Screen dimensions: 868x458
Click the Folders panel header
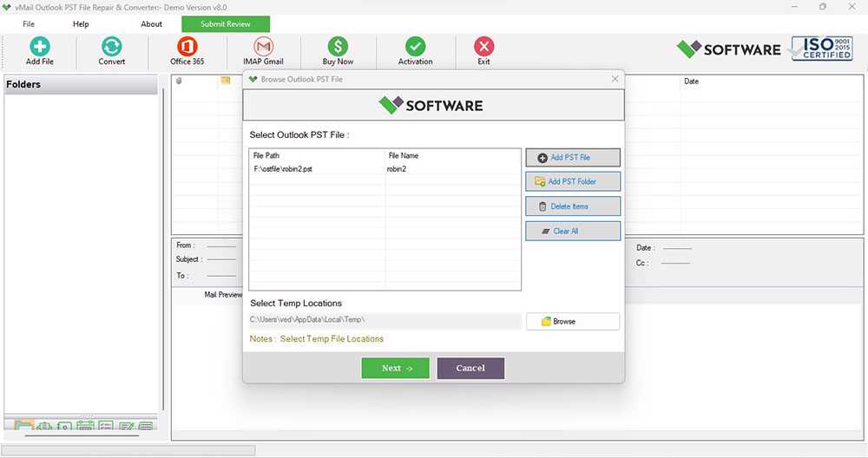tap(81, 85)
